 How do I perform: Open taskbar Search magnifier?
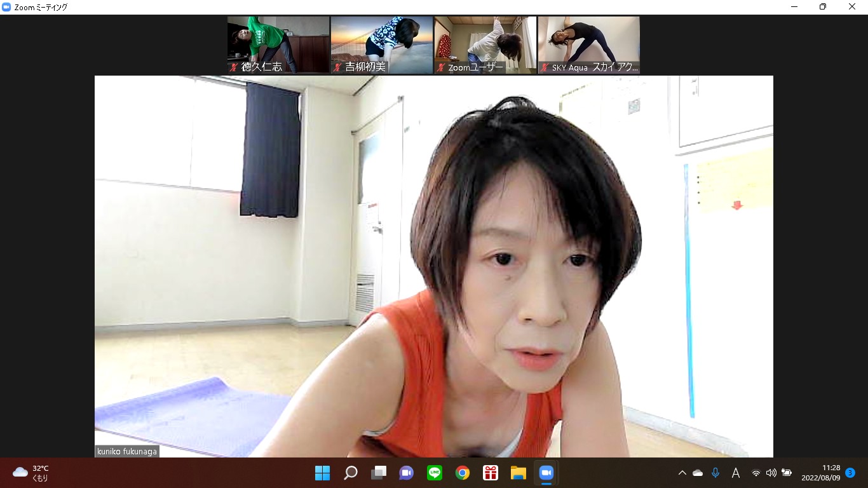point(351,473)
